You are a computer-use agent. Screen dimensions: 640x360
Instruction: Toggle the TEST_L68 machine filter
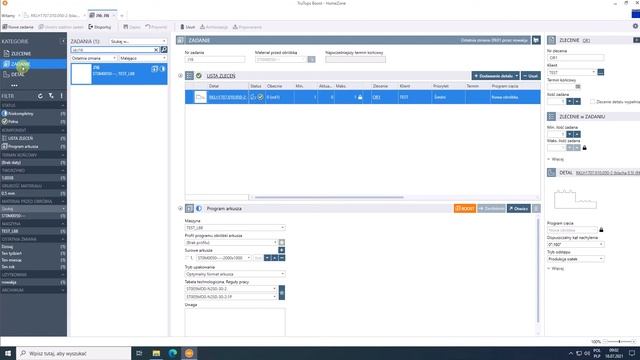(x=33, y=231)
